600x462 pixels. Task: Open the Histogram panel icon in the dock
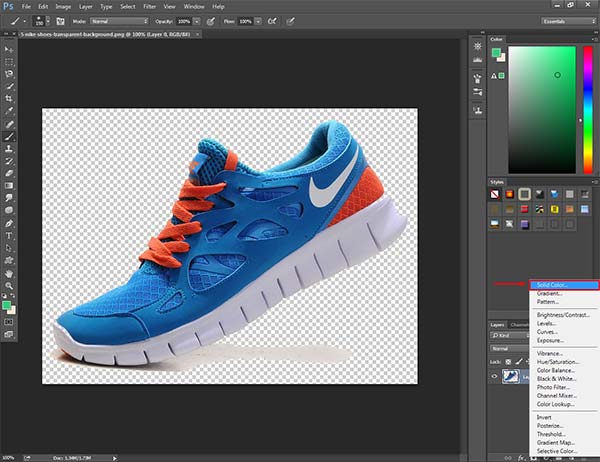point(478,59)
